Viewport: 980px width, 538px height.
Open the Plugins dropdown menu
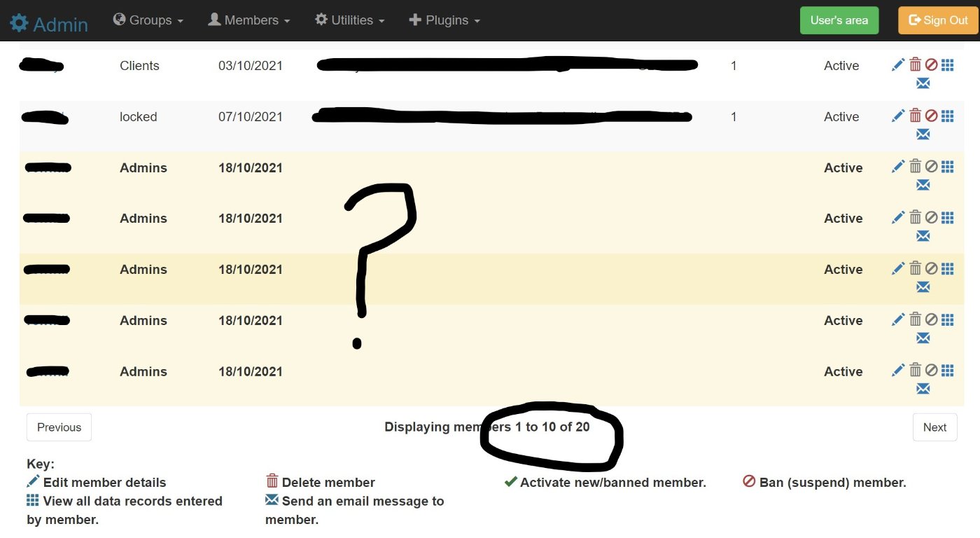444,20
